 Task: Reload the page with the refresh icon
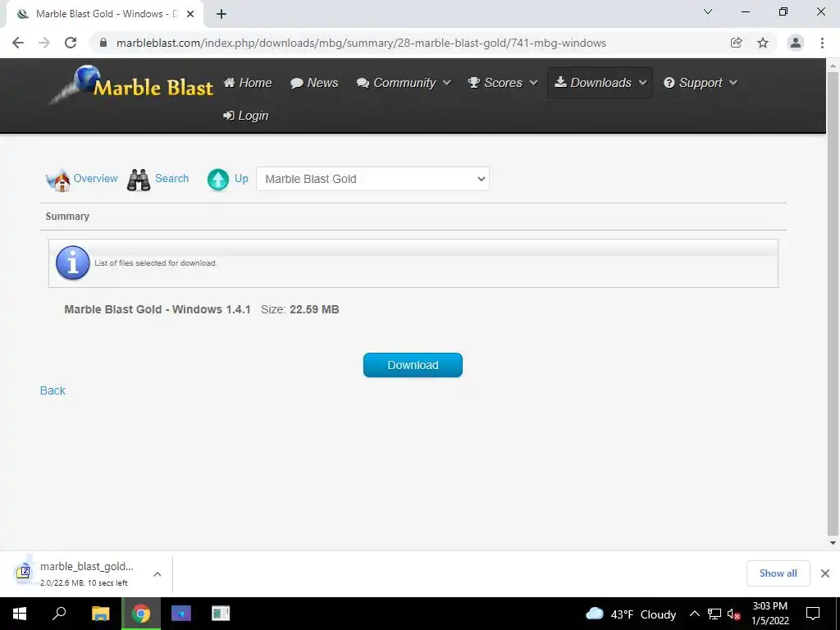point(71,43)
